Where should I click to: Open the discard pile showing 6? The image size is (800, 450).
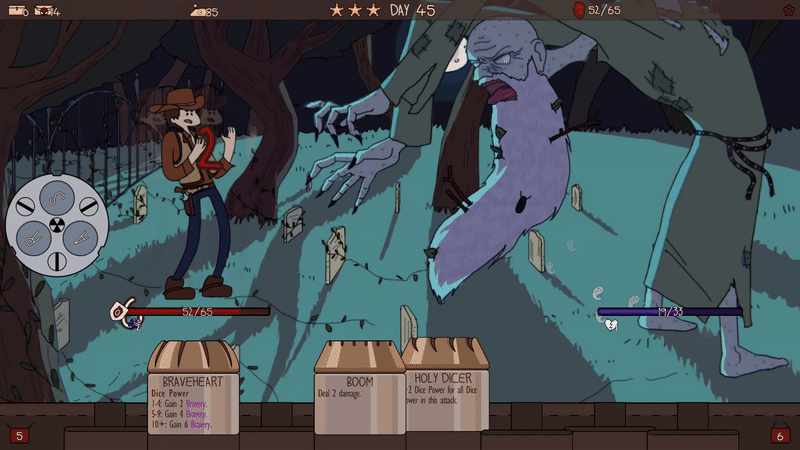pos(780,435)
